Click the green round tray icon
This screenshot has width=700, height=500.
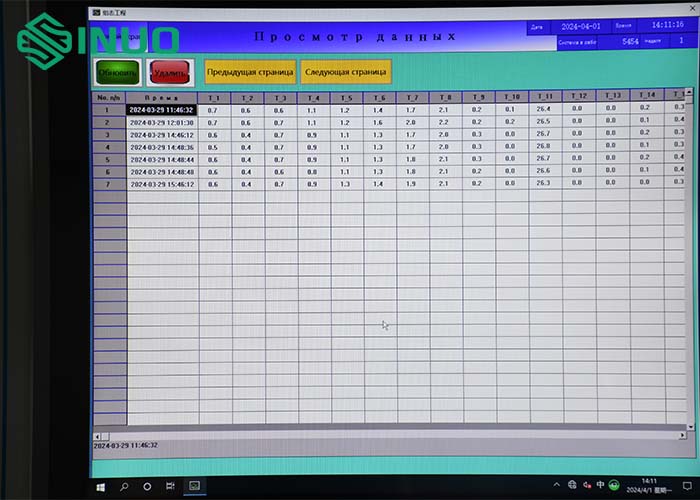coord(614,485)
